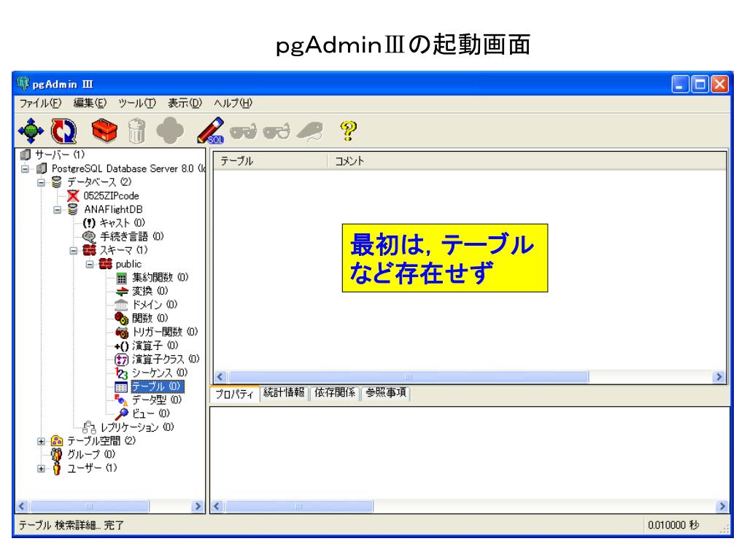
Task: Open the ファイル(F) menu
Action: 41,103
